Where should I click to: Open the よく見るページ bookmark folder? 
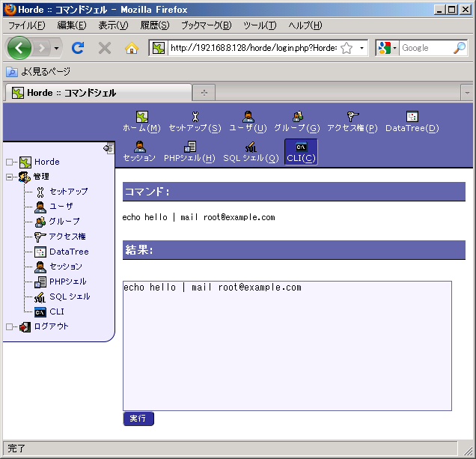(x=39, y=72)
